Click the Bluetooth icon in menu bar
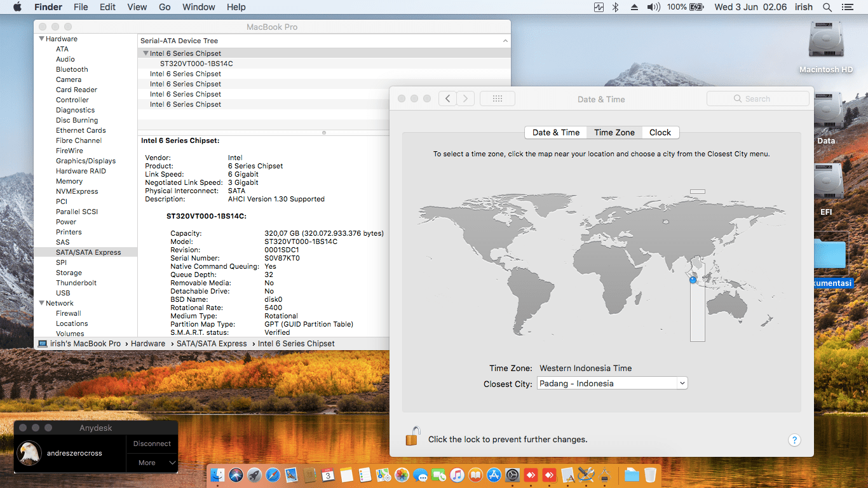The image size is (868, 488). pos(615,7)
